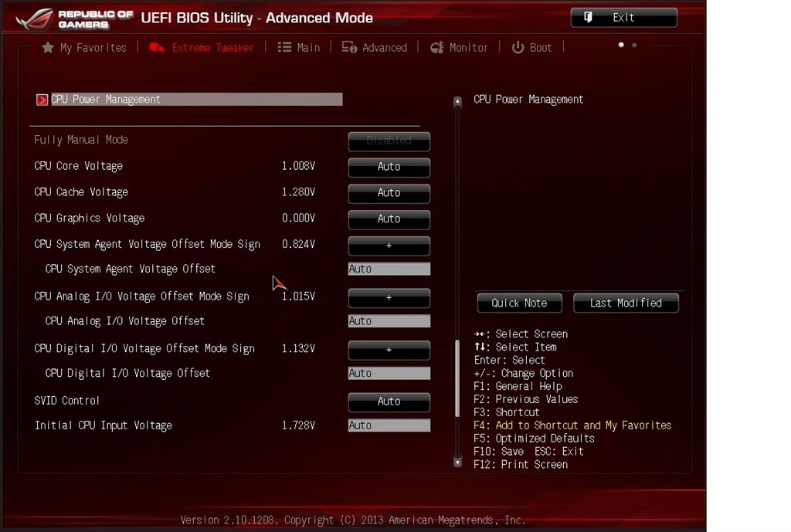Viewport: 791px width, 532px height.
Task: Click the 1.015V analog I/O reading
Action: coord(298,296)
